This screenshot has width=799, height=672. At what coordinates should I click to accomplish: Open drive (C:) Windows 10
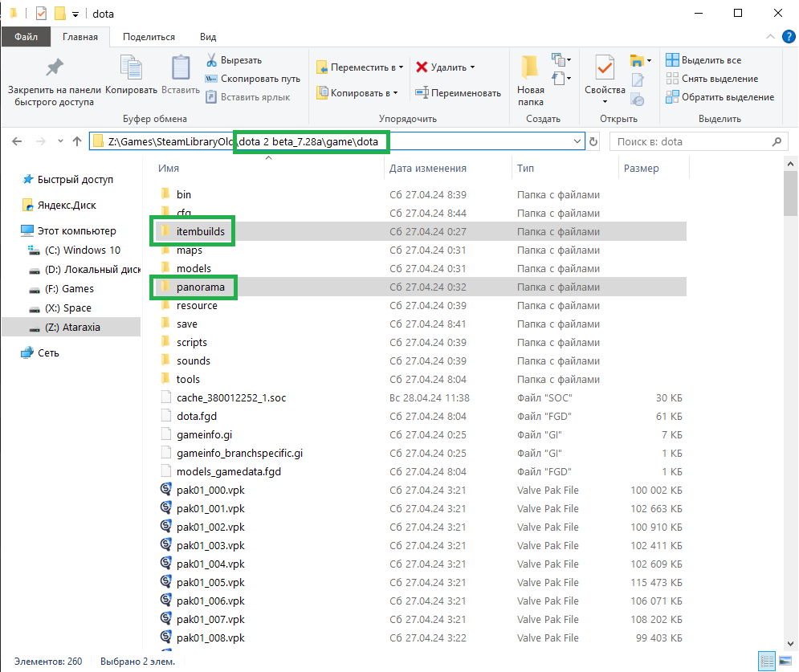click(75, 250)
